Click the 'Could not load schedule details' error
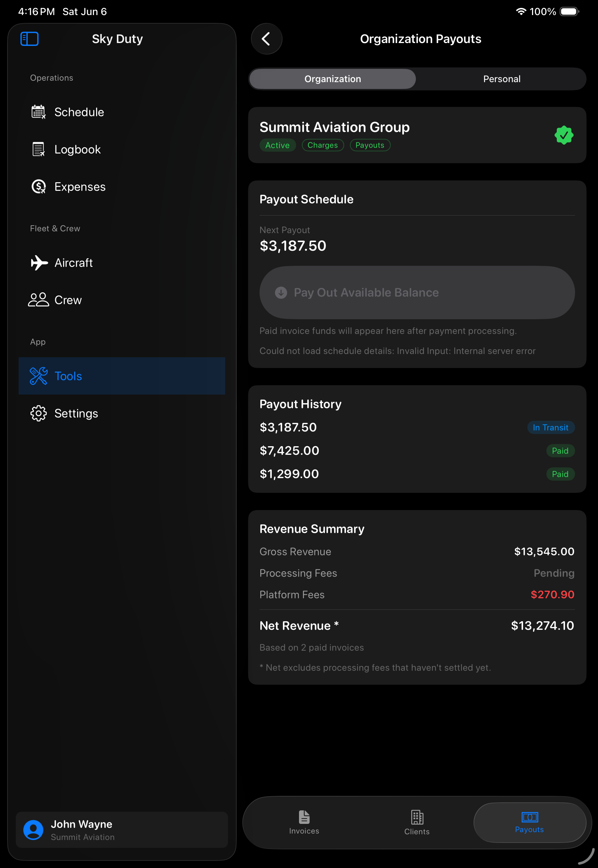This screenshot has height=868, width=598. click(x=398, y=351)
